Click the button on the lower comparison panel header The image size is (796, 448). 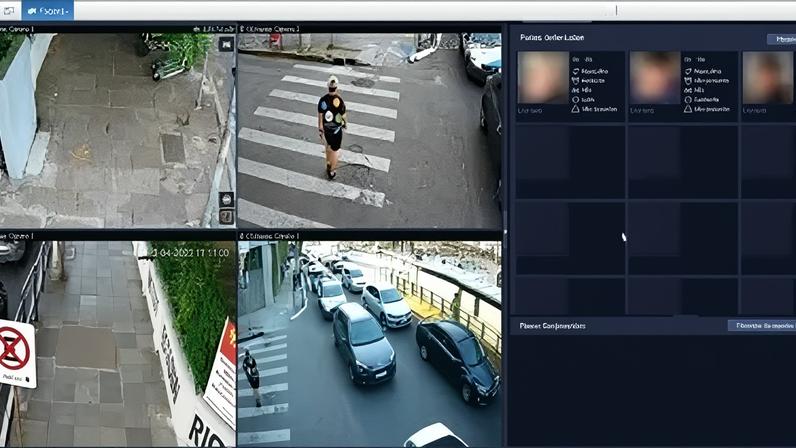[x=761, y=326]
